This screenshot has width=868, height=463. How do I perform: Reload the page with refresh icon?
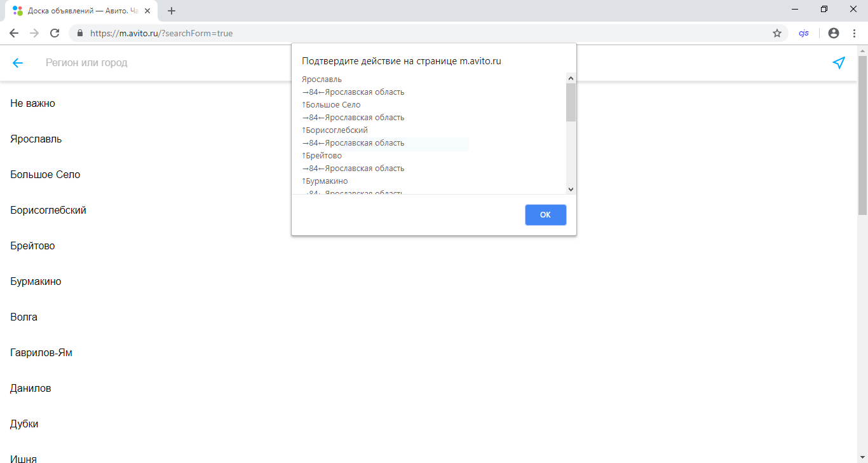click(55, 33)
